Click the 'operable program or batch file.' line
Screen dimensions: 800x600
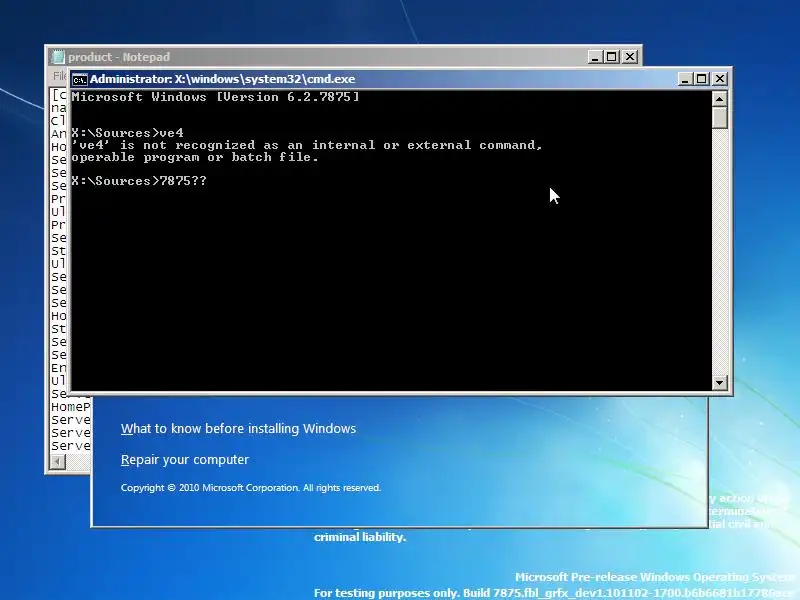click(195, 157)
